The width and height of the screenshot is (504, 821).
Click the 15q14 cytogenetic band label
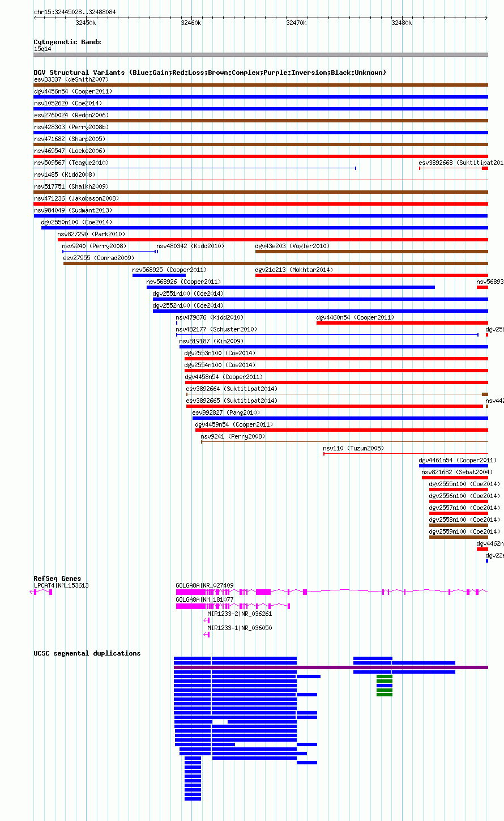(42, 49)
